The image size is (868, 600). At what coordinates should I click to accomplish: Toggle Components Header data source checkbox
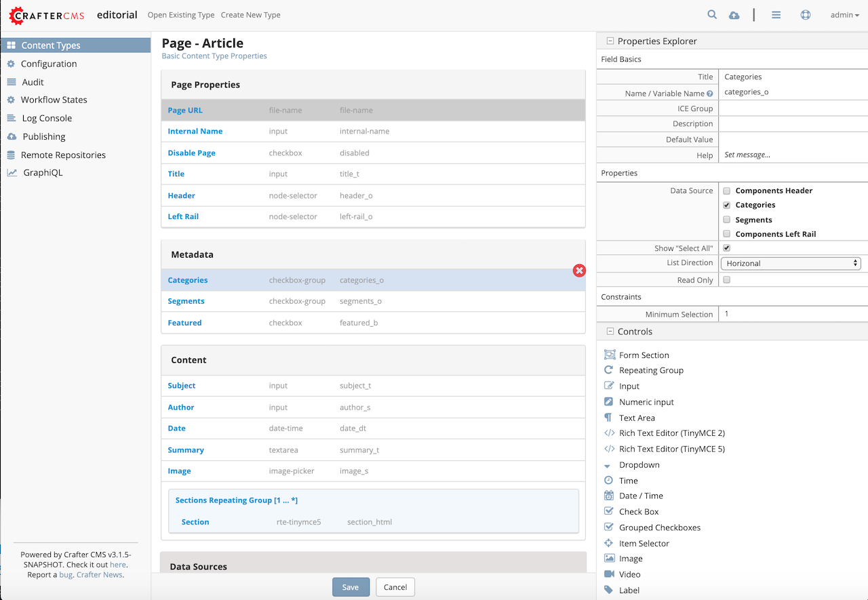[x=727, y=191]
